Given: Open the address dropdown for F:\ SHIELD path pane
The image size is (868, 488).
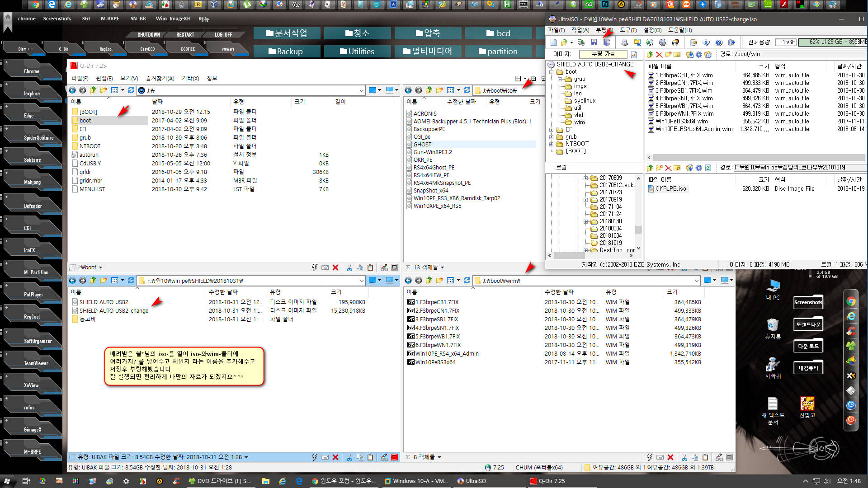Looking at the screenshot, I should pyautogui.click(x=361, y=281).
